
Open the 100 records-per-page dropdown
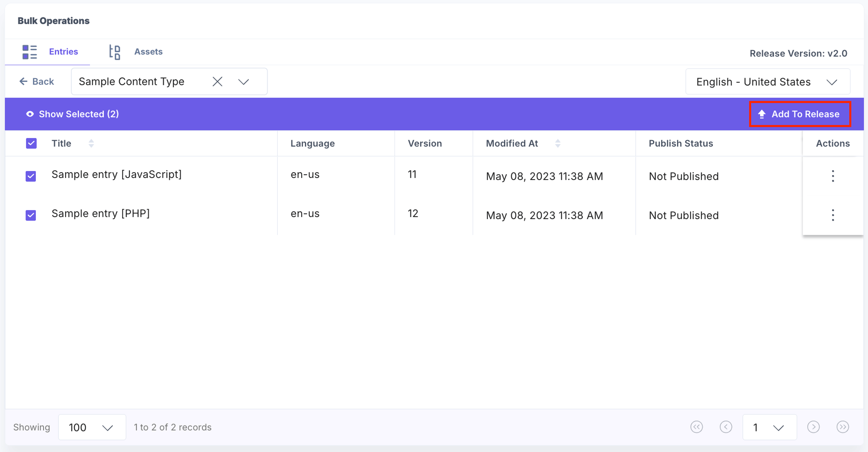point(92,427)
